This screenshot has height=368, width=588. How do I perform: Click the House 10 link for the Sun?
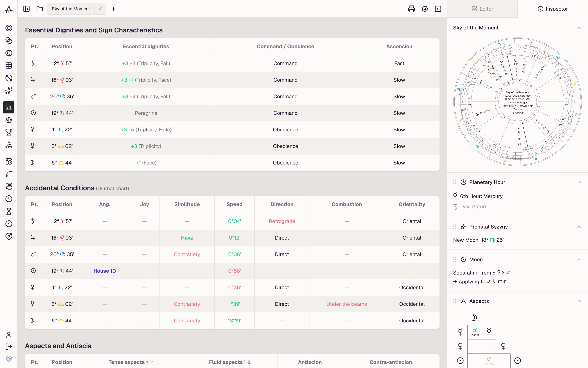coord(105,271)
